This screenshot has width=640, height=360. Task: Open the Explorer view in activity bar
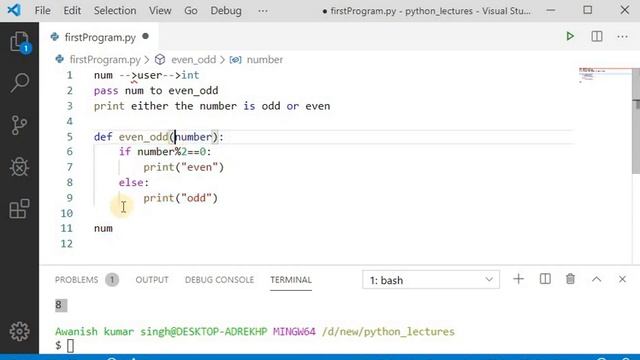20,42
